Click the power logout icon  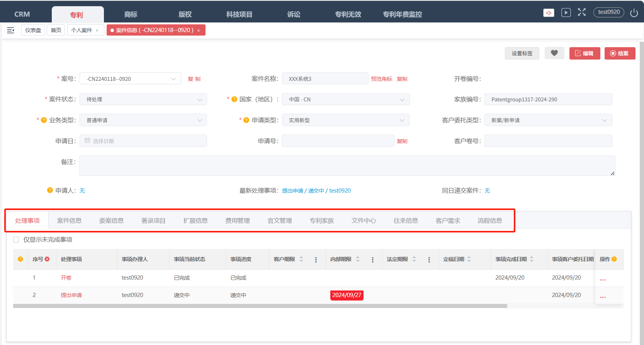634,13
